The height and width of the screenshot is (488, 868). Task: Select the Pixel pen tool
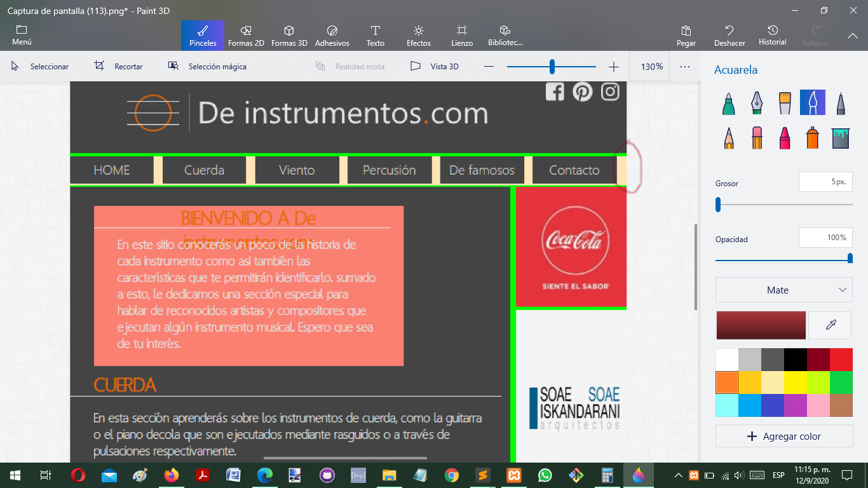(840, 102)
